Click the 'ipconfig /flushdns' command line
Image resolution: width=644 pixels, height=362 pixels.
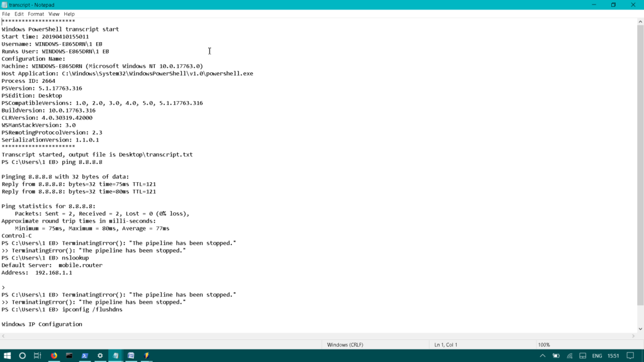[62, 310]
